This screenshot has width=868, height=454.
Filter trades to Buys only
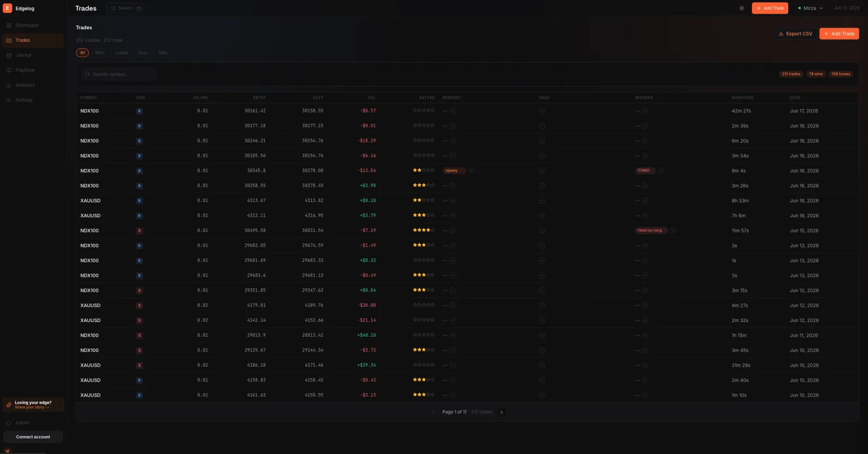tap(143, 53)
